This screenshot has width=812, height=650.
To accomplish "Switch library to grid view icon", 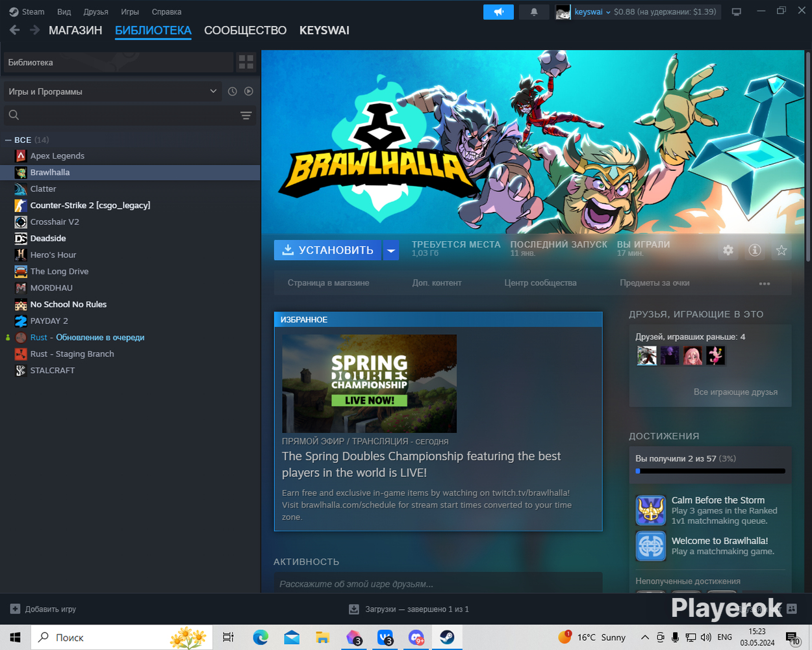I will coord(246,62).
